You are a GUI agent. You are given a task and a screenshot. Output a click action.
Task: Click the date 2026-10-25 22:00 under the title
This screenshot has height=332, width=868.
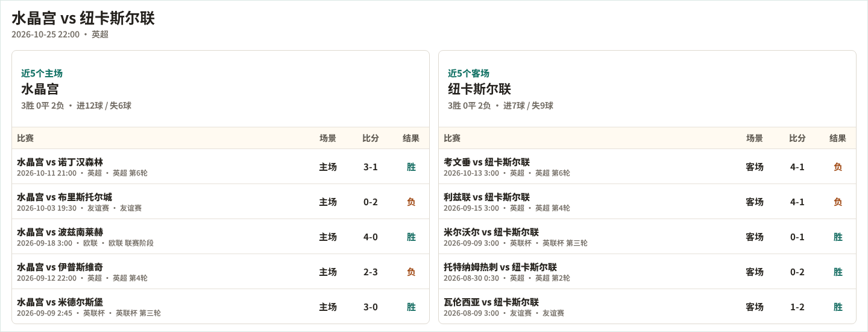click(x=45, y=34)
